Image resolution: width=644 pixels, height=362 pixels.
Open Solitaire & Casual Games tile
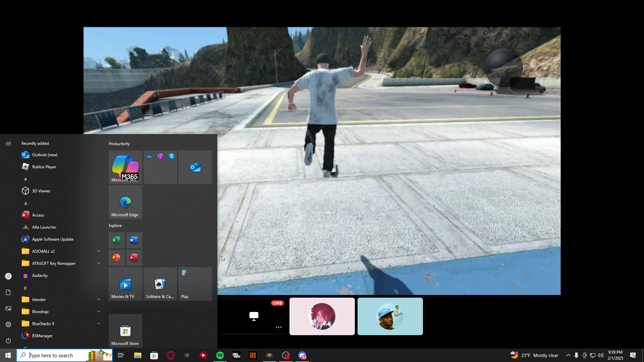[160, 284]
